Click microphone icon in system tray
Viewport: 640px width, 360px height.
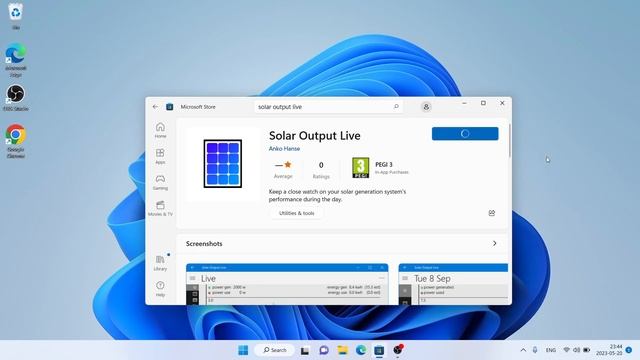[x=535, y=350]
